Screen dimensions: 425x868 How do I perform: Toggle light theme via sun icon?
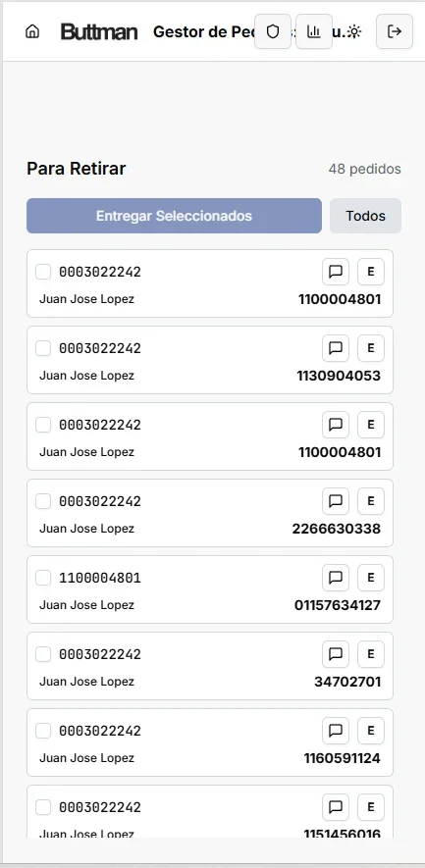point(354,31)
